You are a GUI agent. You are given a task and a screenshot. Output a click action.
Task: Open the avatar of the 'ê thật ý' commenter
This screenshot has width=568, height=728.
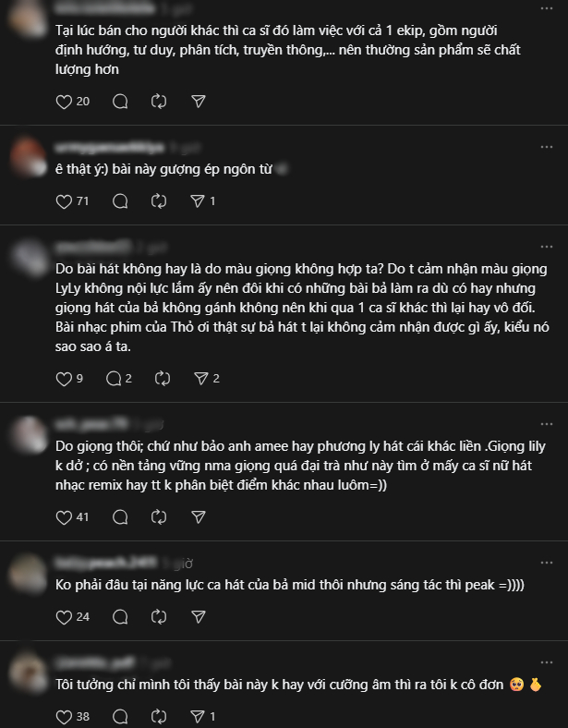[x=26, y=158]
